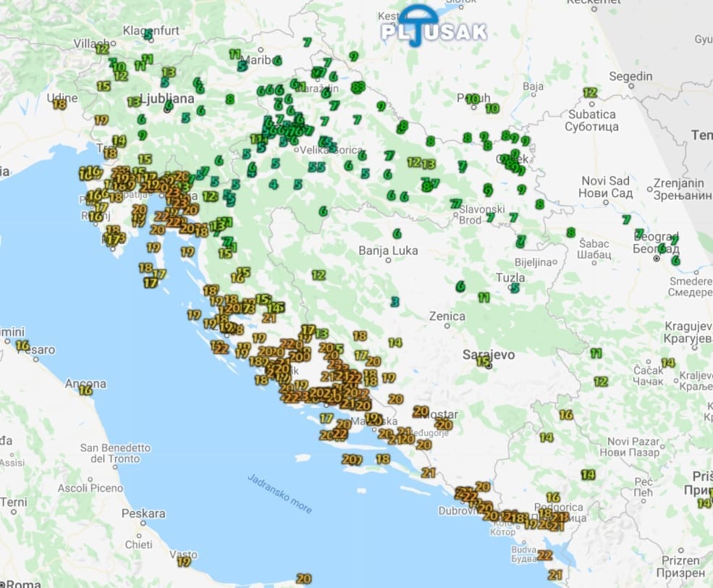This screenshot has width=713, height=588.
Task: Click the Sarajevo city label
Action: [x=489, y=355]
